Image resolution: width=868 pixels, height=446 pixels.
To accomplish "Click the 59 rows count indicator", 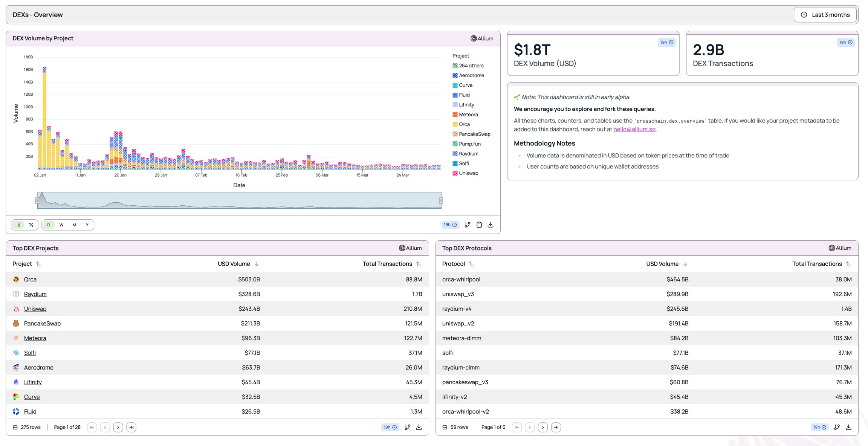I will click(455, 428).
